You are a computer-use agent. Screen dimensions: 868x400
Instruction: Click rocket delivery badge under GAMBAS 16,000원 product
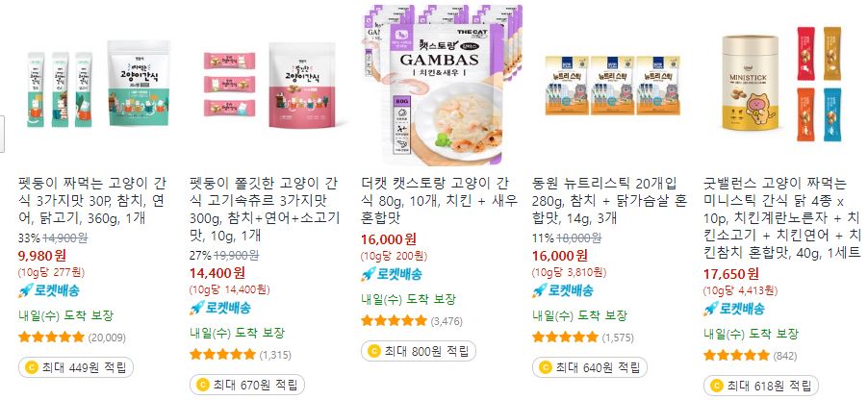pos(392,274)
